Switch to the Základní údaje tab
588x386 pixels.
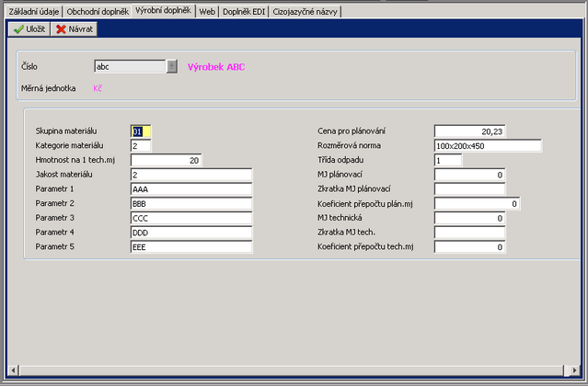34,11
